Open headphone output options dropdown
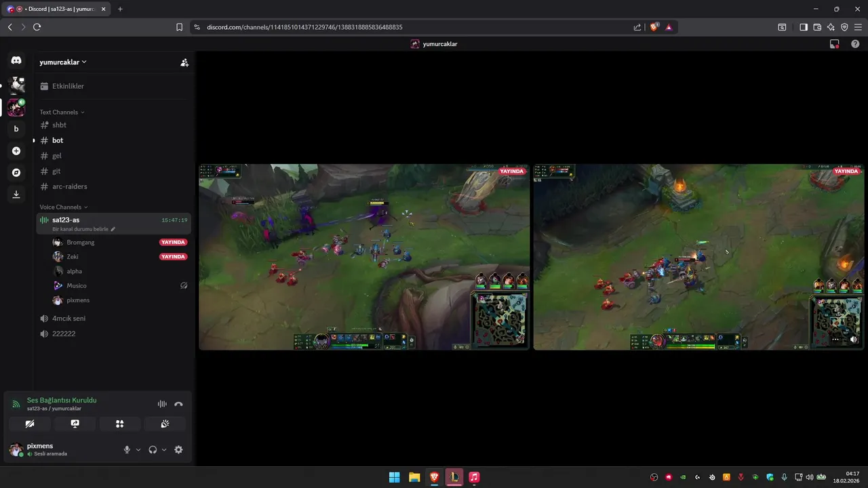This screenshot has height=488, width=868. (x=164, y=449)
